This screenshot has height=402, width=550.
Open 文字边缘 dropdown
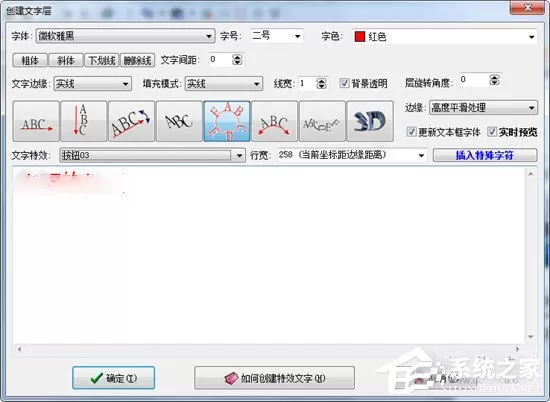[93, 84]
